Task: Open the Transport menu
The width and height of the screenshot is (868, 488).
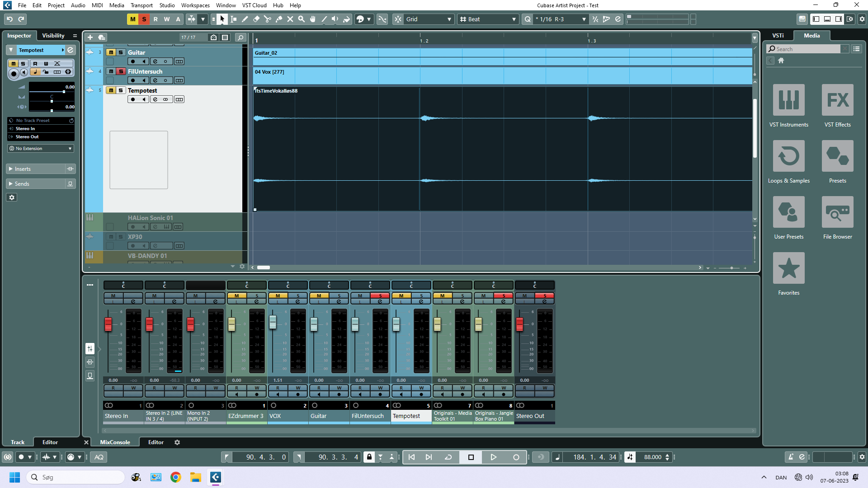Action: (x=142, y=5)
